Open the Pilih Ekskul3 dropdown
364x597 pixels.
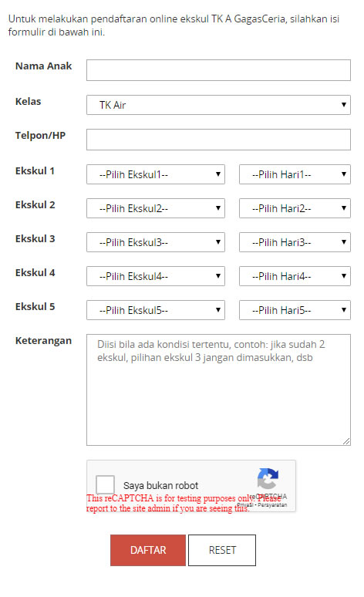(x=155, y=242)
